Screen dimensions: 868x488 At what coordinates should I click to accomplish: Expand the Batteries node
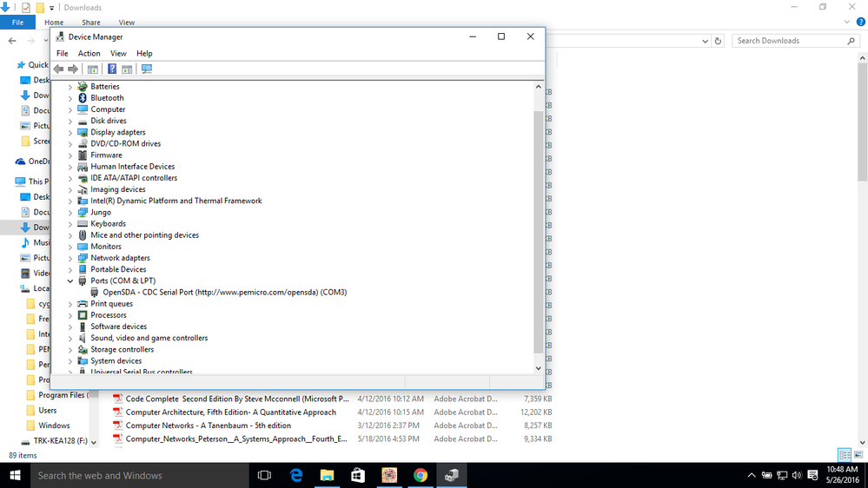pos(70,87)
